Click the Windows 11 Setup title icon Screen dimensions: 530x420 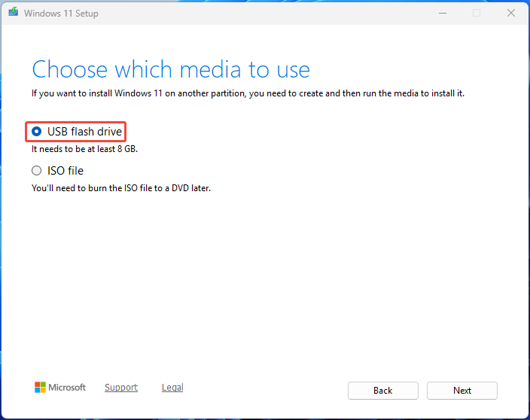pos(14,12)
